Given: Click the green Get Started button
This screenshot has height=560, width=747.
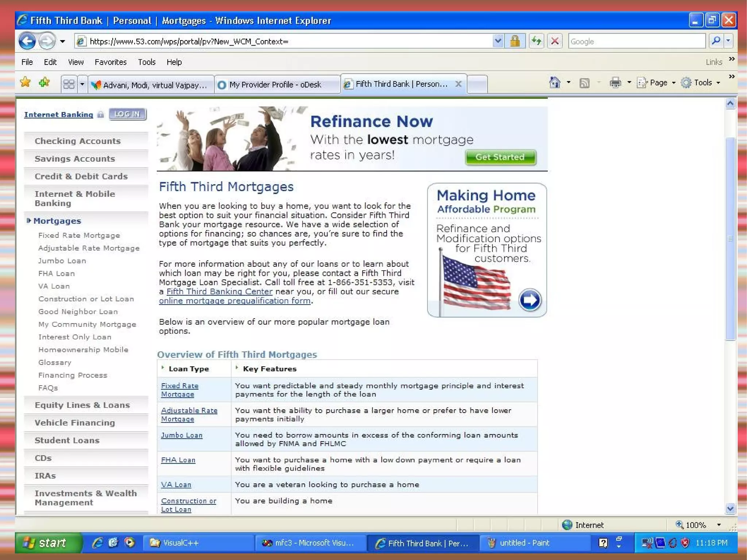Looking at the screenshot, I should pos(500,157).
